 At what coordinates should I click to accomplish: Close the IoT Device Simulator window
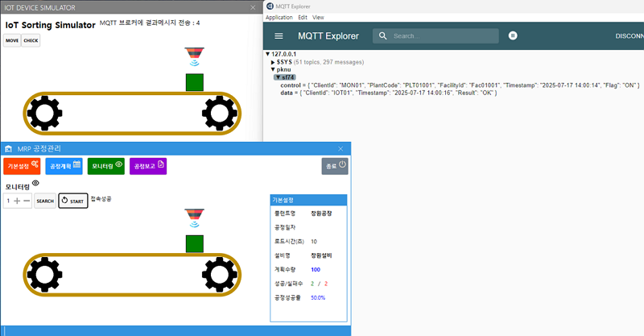point(253,7)
